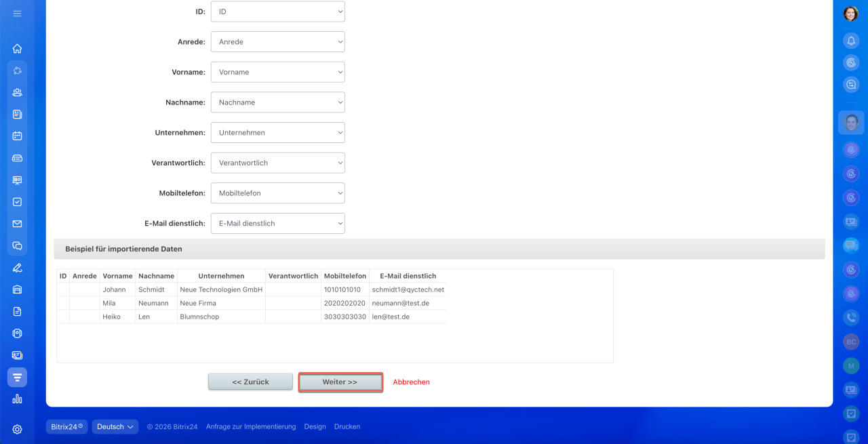Open the chat bubbles icon in sidebar
Viewport: 868px width, 444px height.
(17, 246)
